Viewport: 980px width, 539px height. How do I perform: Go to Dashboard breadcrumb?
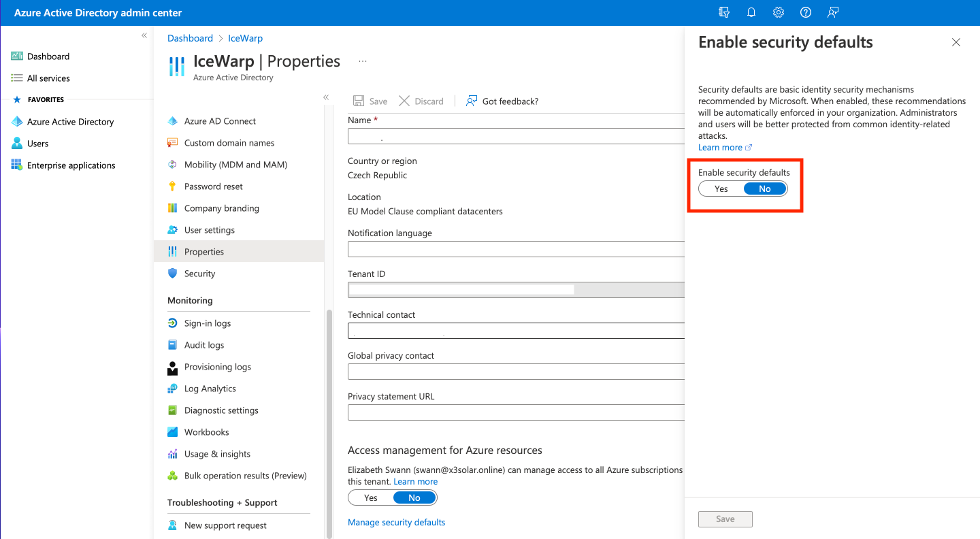(190, 38)
